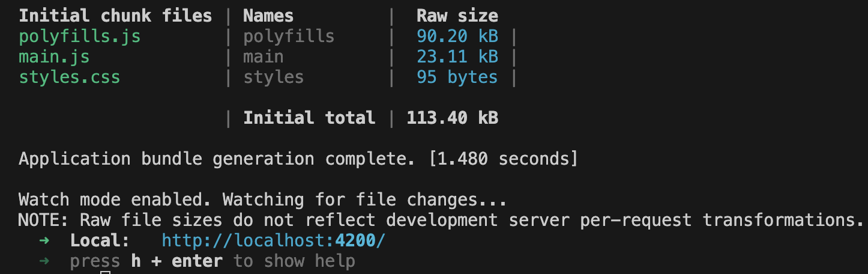Image resolution: width=868 pixels, height=274 pixels.
Task: Click the 113.40 kB total value
Action: click(452, 118)
